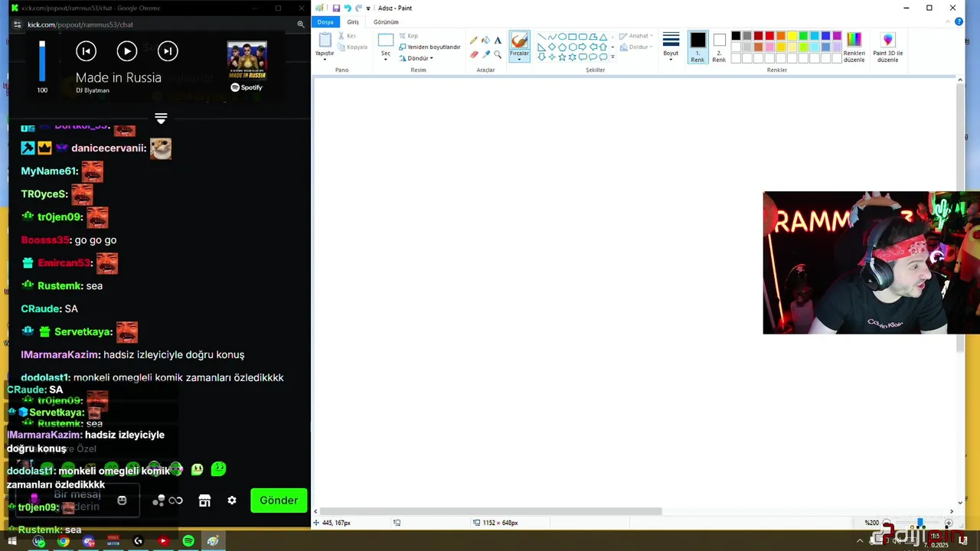The width and height of the screenshot is (980, 551).
Task: Click the chat message input field
Action: coord(77,500)
